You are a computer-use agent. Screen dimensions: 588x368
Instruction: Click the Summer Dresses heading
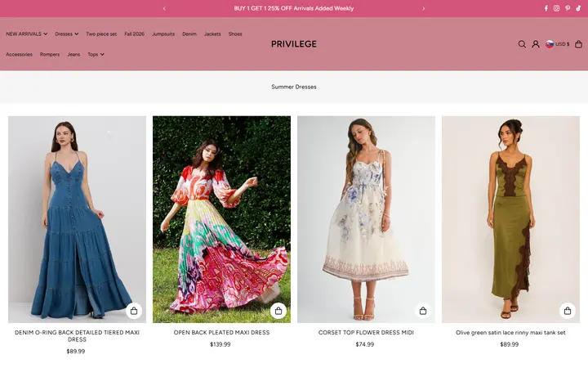coord(294,87)
